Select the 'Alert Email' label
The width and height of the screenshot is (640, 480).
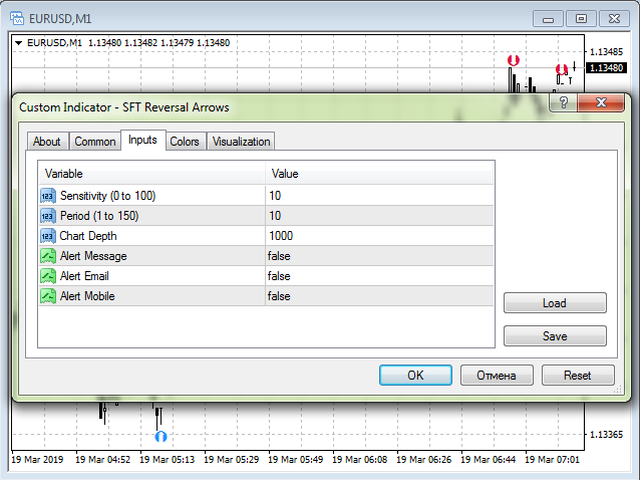click(x=84, y=276)
